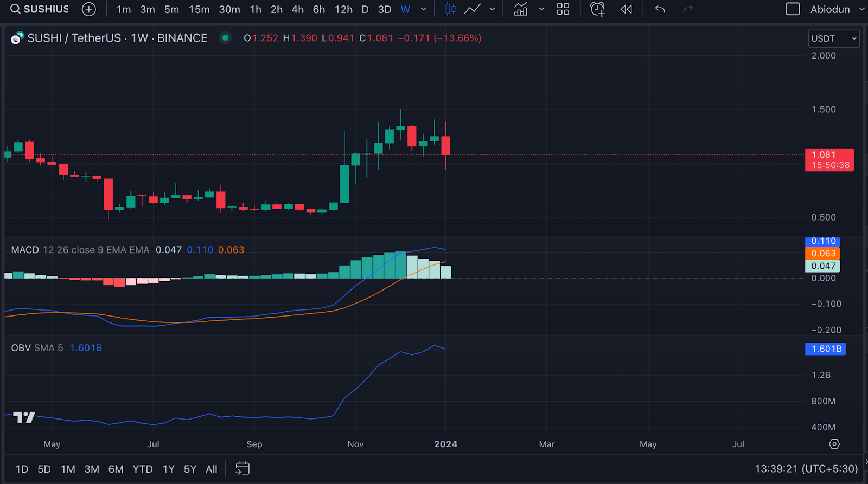
Task: Open the Abiodun layout name
Action: click(x=830, y=9)
